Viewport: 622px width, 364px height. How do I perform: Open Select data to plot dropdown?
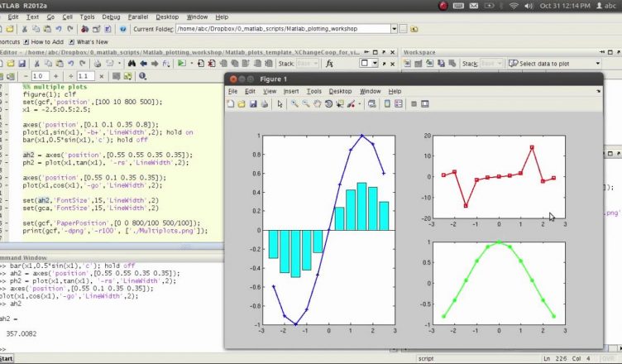[x=554, y=64]
